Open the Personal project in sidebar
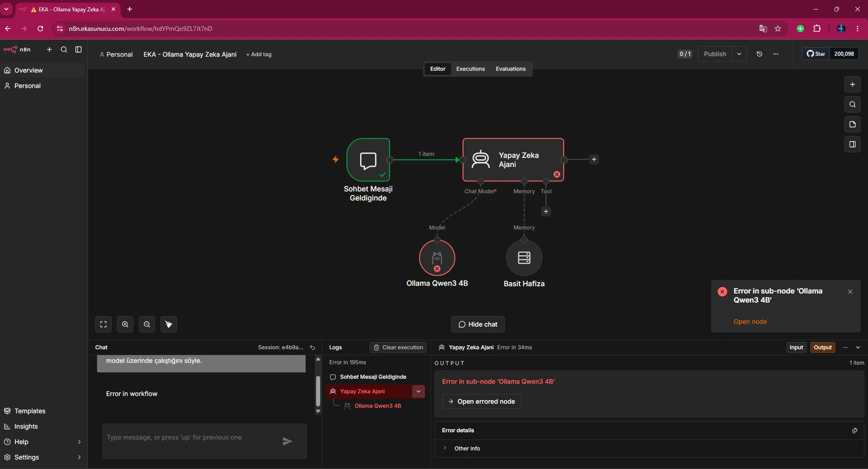 coord(43,86)
